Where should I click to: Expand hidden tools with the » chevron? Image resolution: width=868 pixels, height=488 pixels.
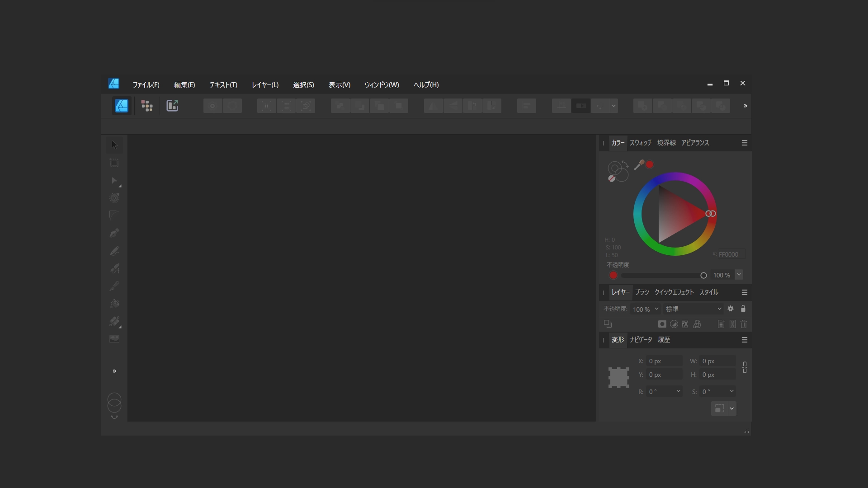point(114,371)
